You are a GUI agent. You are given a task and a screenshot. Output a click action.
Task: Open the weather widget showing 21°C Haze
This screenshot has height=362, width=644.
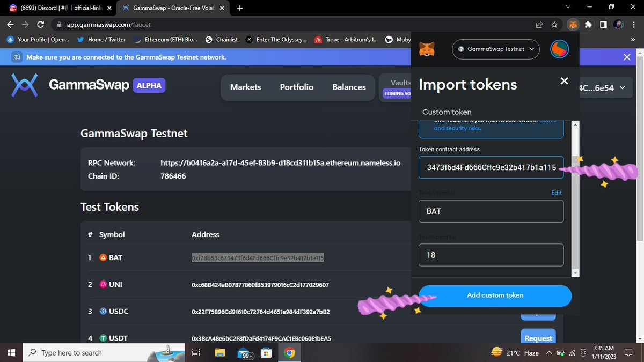coord(515,353)
